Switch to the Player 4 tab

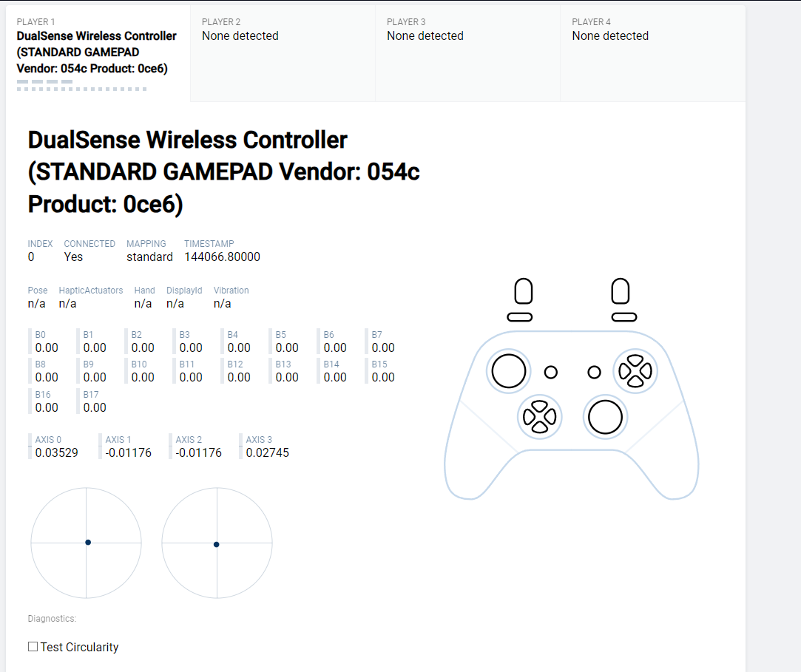tap(653, 54)
